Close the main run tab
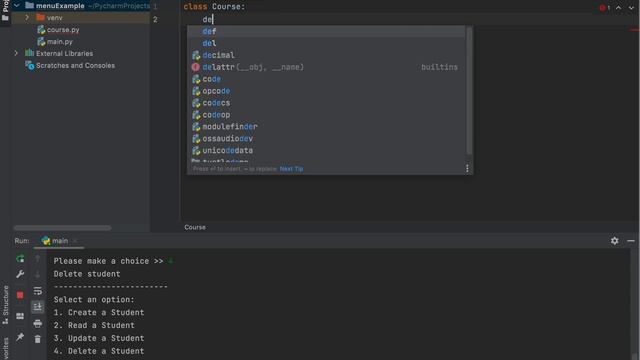640x360 pixels. (75, 241)
